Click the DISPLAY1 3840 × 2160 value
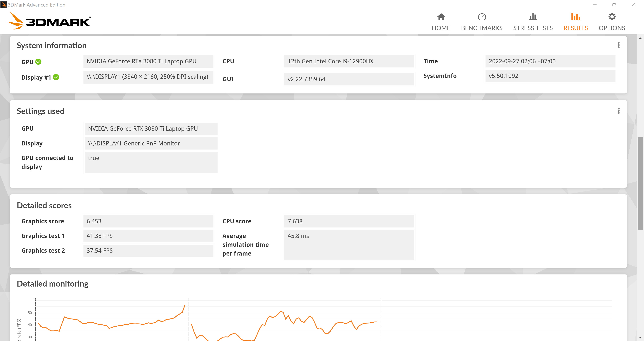Viewport: 644px width, 341px height. 148,77
